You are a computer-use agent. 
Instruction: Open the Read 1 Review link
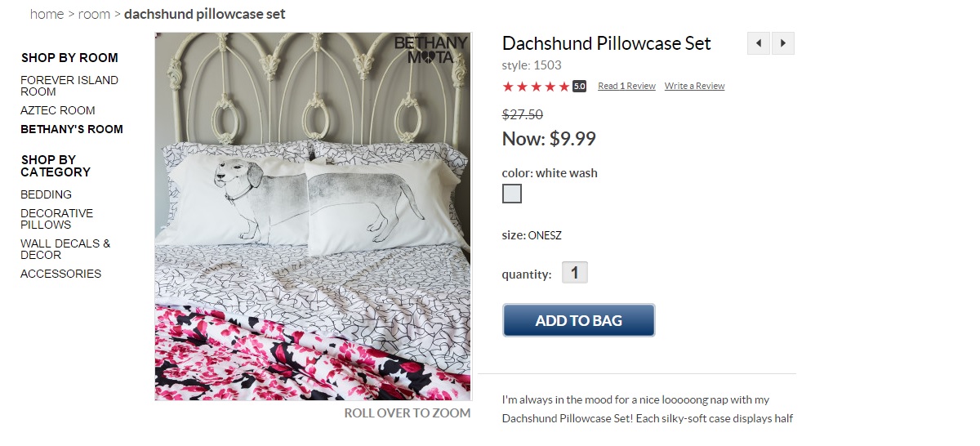click(626, 86)
